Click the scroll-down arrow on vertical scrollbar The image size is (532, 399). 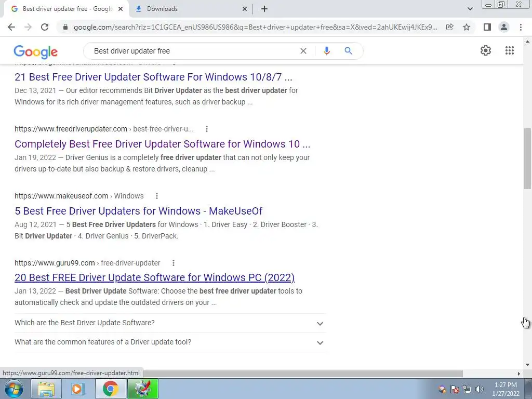coord(527,365)
